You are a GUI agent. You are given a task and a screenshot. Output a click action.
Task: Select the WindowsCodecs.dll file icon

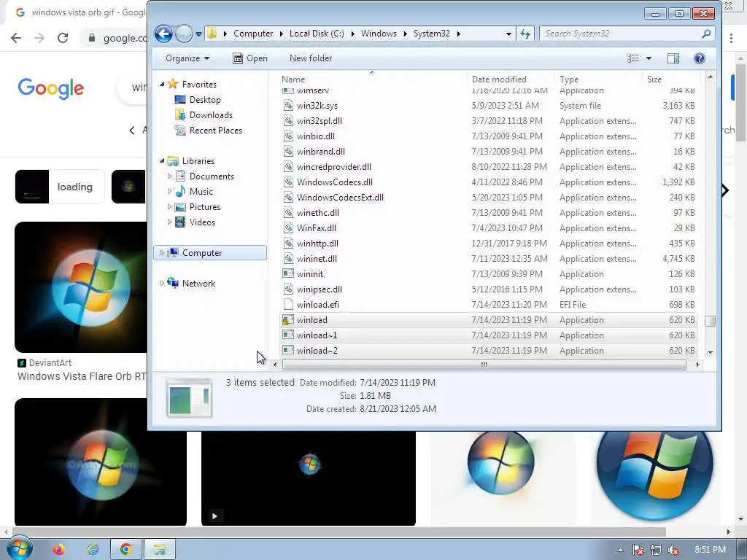pyautogui.click(x=287, y=182)
